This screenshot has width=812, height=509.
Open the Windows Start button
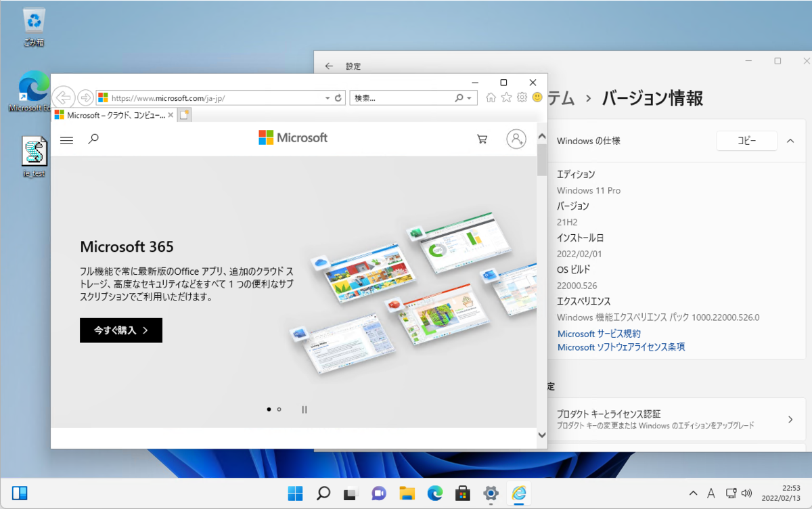295,493
